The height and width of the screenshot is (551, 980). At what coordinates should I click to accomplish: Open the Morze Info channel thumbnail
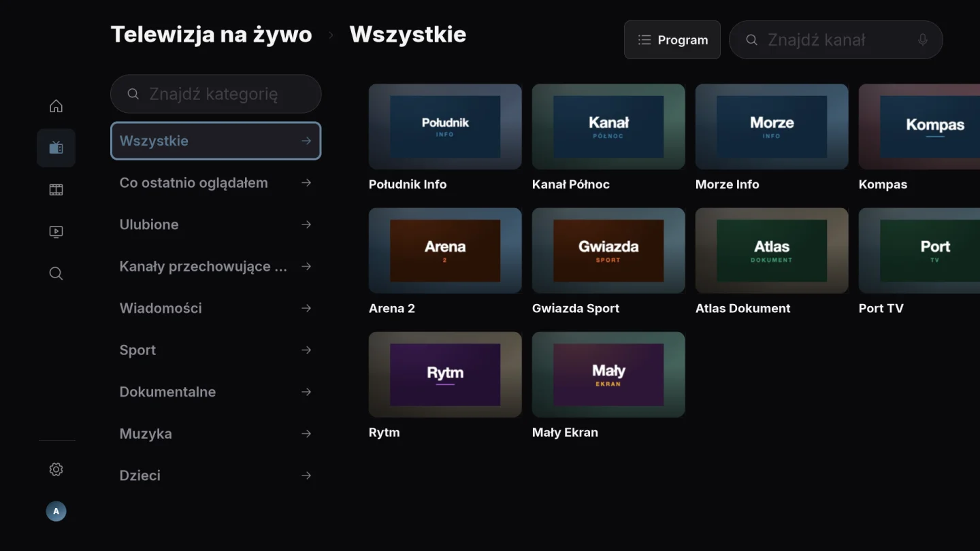click(772, 127)
